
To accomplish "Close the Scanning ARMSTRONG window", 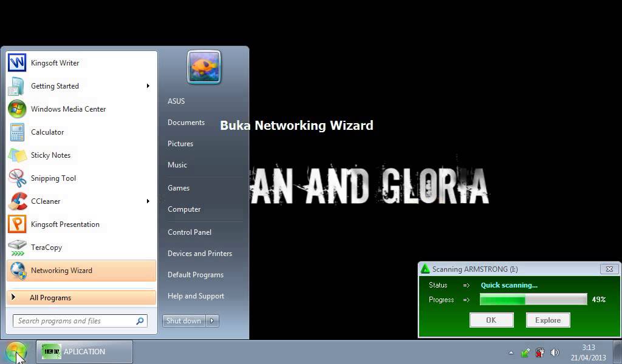I will pyautogui.click(x=609, y=269).
